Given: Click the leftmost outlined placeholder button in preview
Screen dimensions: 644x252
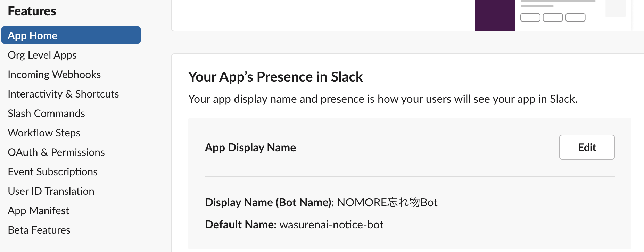Looking at the screenshot, I should tap(530, 17).
